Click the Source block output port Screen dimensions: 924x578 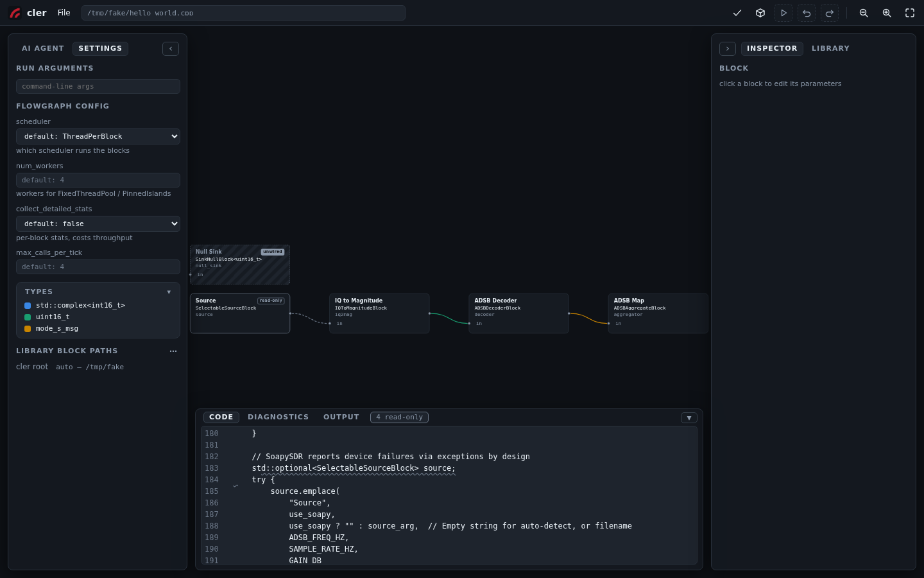coord(290,313)
